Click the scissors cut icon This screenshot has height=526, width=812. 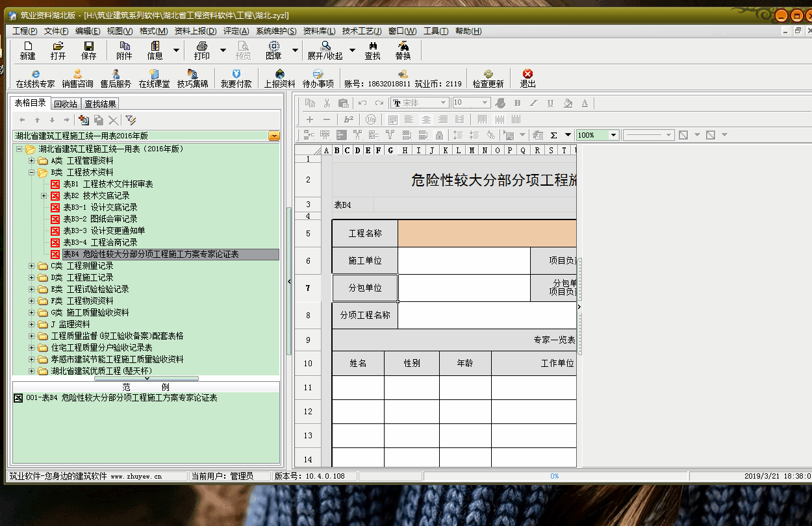click(327, 103)
